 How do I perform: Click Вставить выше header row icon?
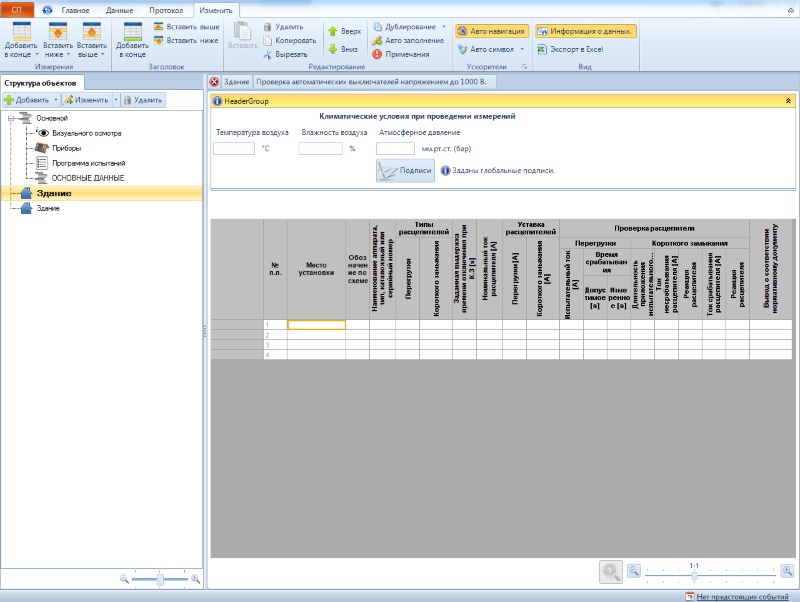click(159, 27)
